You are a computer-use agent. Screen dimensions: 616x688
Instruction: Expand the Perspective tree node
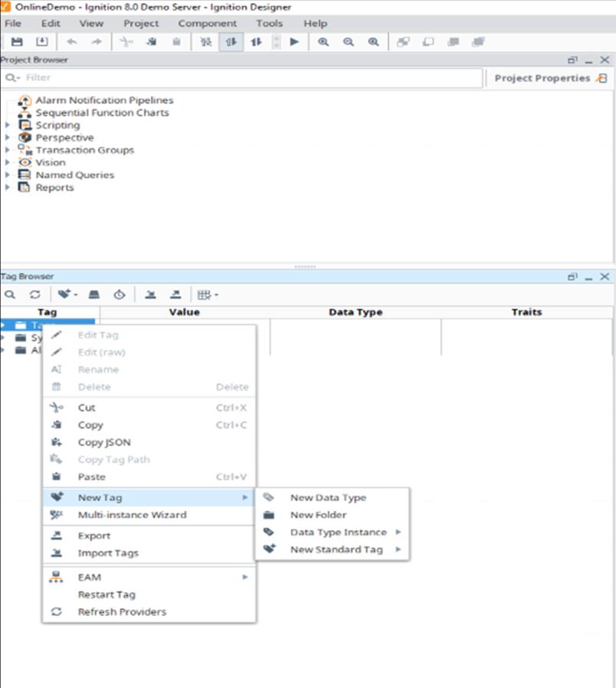pyautogui.click(x=7, y=137)
